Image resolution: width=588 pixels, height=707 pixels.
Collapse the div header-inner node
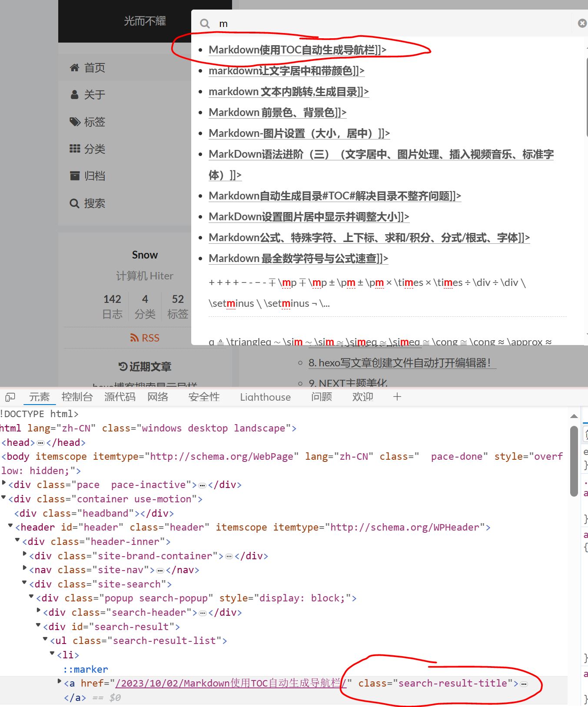(x=18, y=541)
